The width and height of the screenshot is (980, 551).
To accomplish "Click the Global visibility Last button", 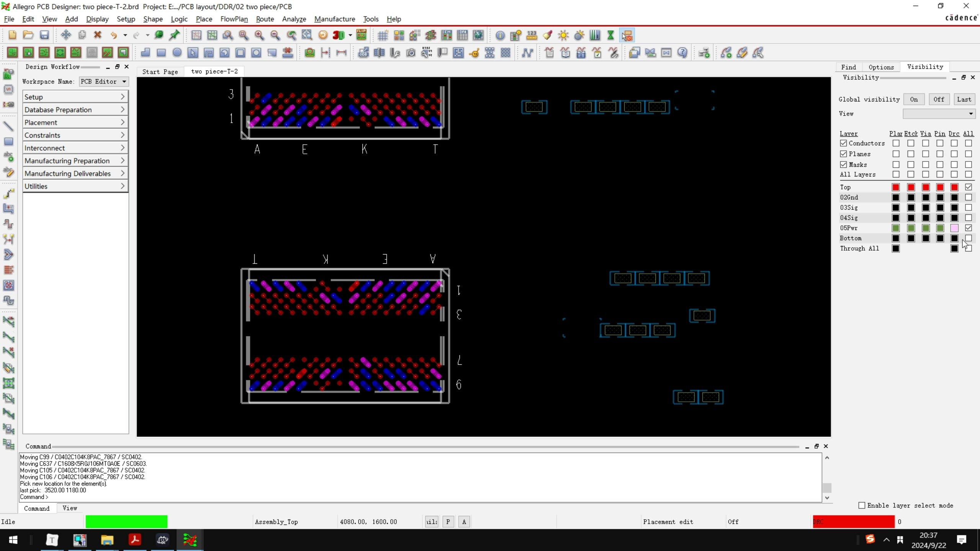I will click(964, 99).
